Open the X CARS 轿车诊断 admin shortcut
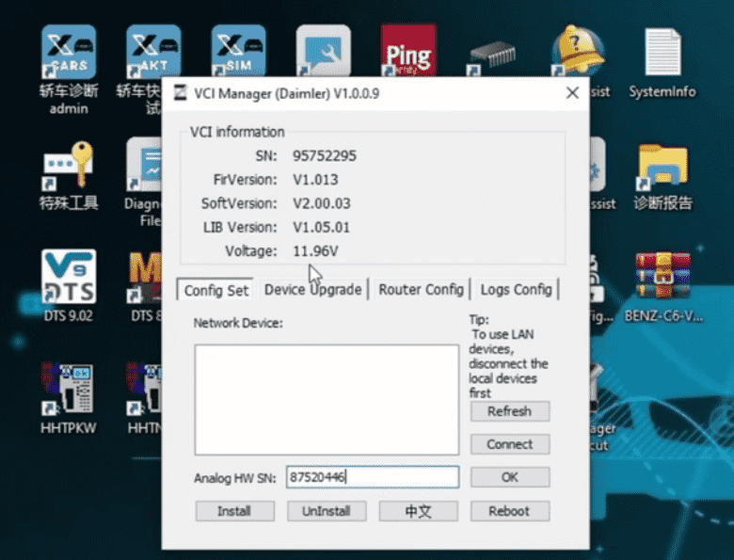 click(x=69, y=53)
